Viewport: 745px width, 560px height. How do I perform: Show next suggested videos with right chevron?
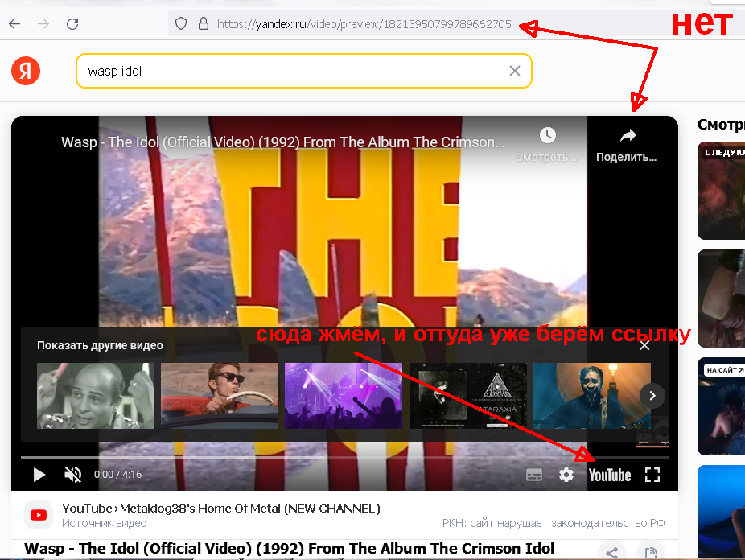652,395
